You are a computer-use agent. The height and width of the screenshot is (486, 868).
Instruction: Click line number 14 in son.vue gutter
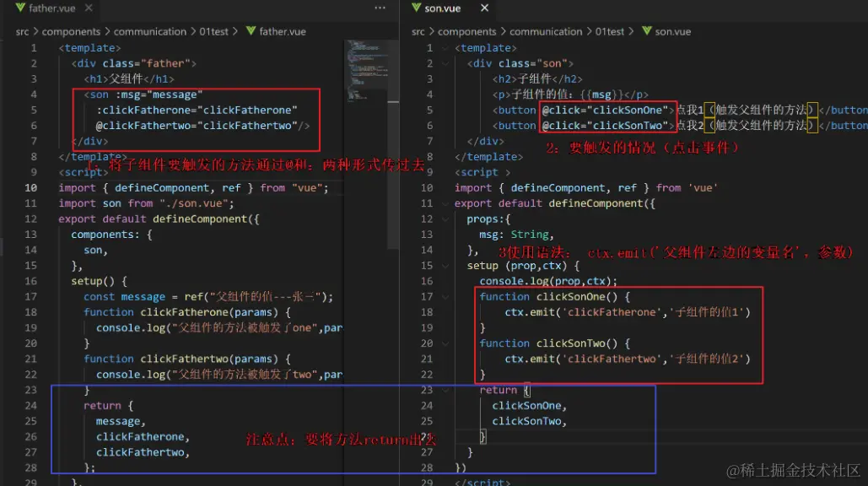(426, 250)
